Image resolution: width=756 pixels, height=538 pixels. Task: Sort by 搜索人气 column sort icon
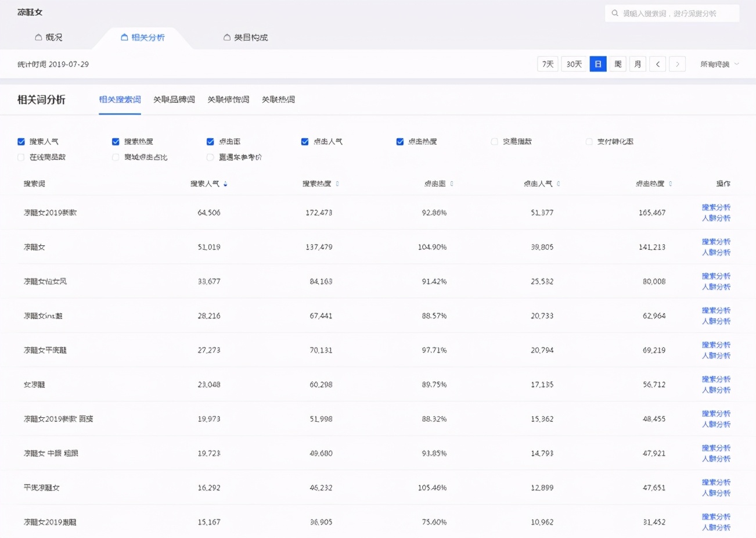pyautogui.click(x=225, y=184)
